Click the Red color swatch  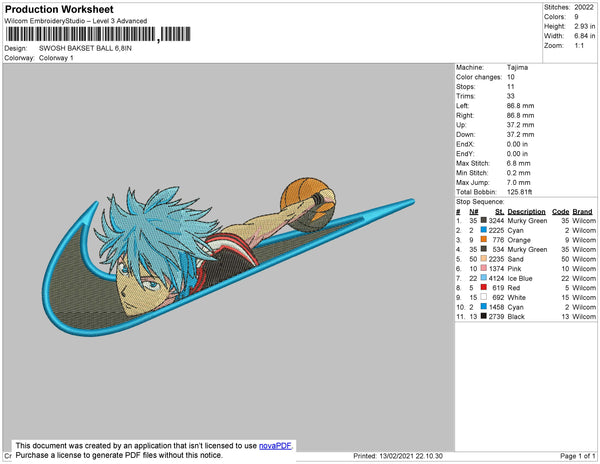484,287
